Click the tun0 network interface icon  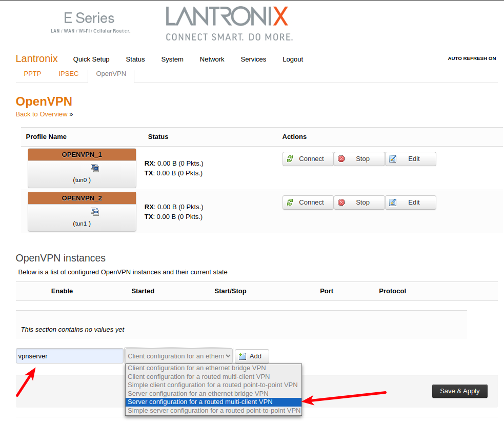95,168
